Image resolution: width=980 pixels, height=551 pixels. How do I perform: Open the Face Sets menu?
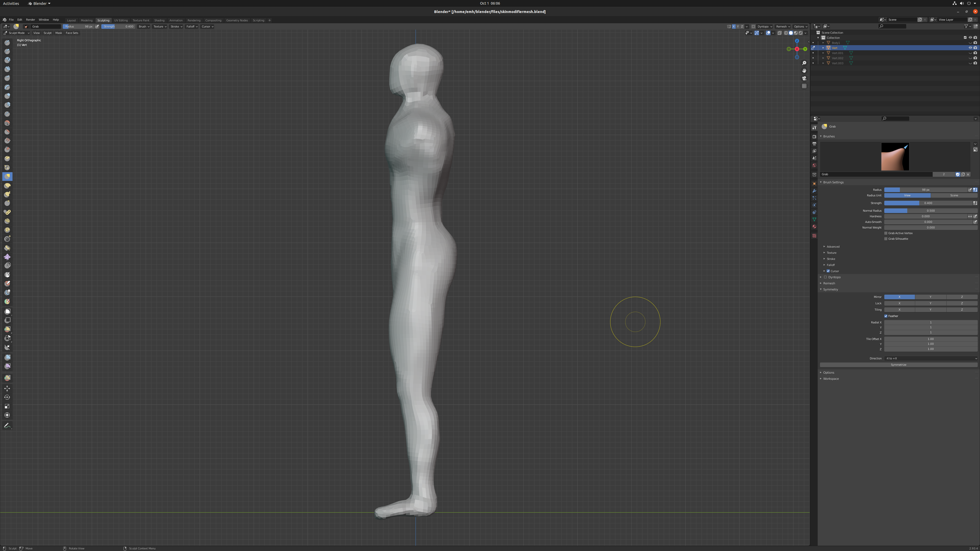click(72, 33)
